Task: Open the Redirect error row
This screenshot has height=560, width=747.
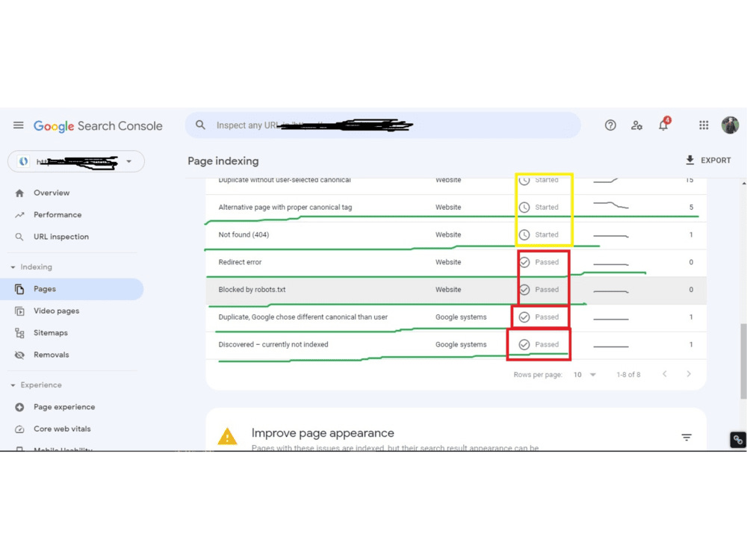Action: pyautogui.click(x=456, y=262)
